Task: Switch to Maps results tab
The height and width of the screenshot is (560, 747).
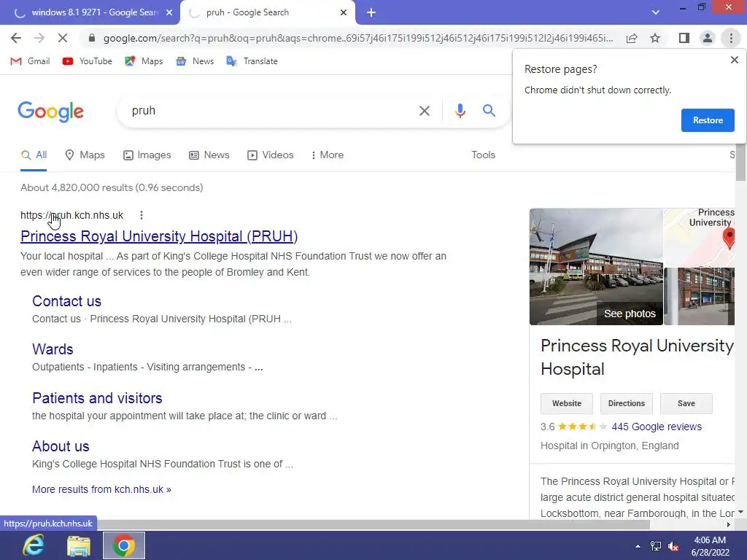Action: pyautogui.click(x=85, y=155)
